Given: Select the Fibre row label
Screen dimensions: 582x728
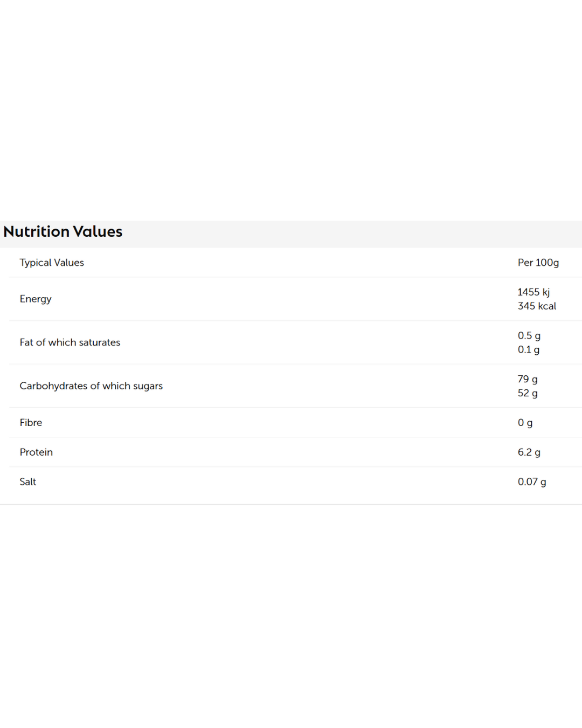Looking at the screenshot, I should 31,423.
